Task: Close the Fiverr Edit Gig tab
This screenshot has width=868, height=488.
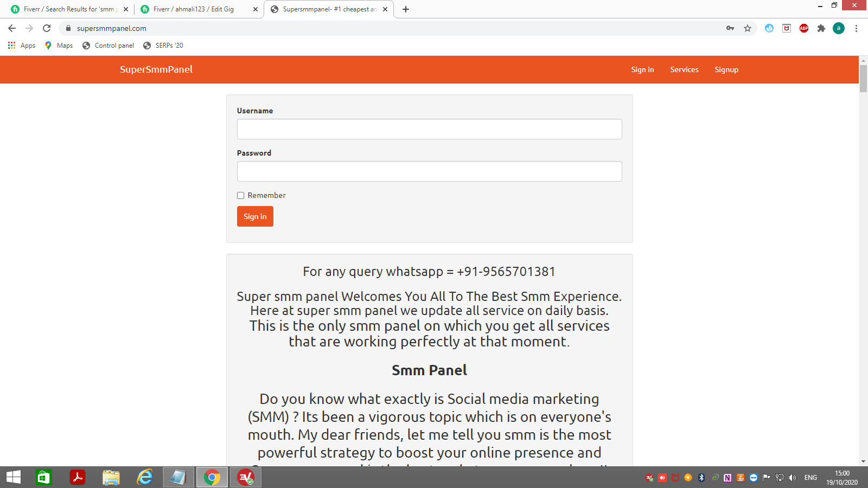Action: coord(256,9)
